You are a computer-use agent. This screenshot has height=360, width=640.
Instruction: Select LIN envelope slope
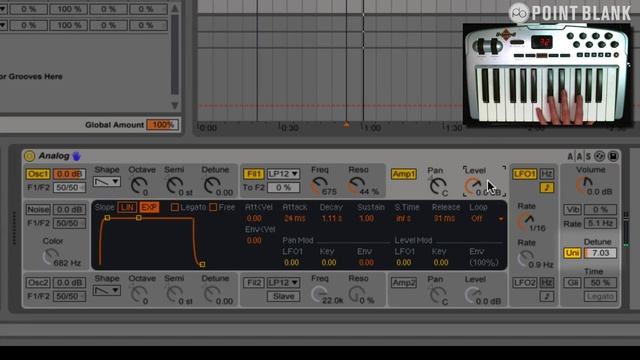pos(127,207)
